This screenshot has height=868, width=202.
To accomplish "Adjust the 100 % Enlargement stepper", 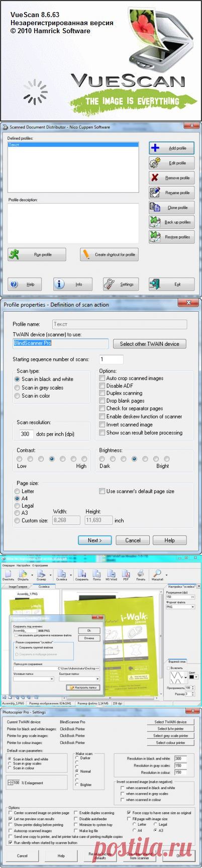I will pos(11,783).
